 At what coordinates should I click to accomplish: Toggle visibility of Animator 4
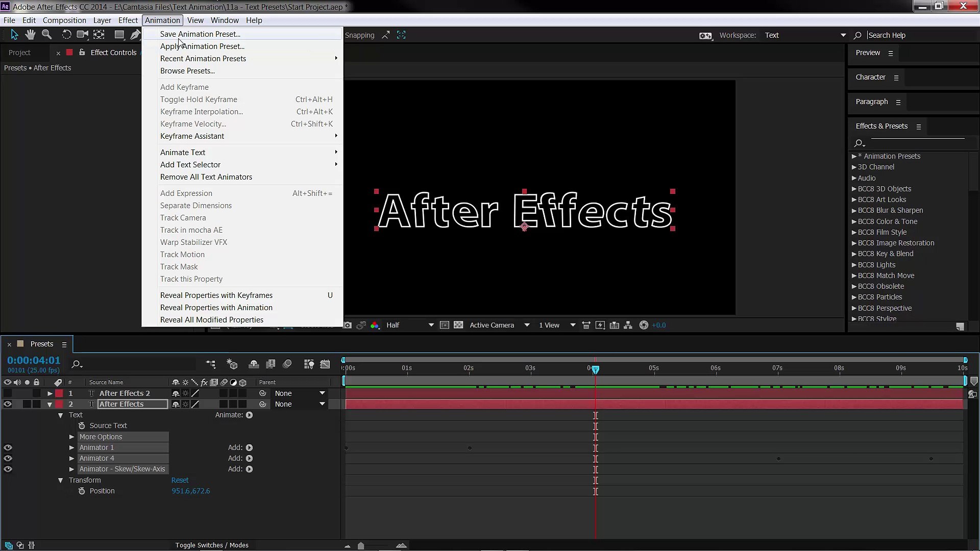coord(8,458)
